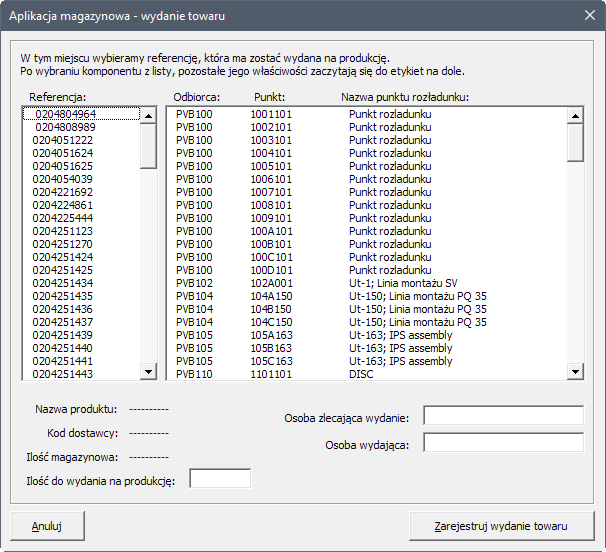606x552 pixels.
Task: Choose reference 0204225444 in the list
Action: [62, 218]
